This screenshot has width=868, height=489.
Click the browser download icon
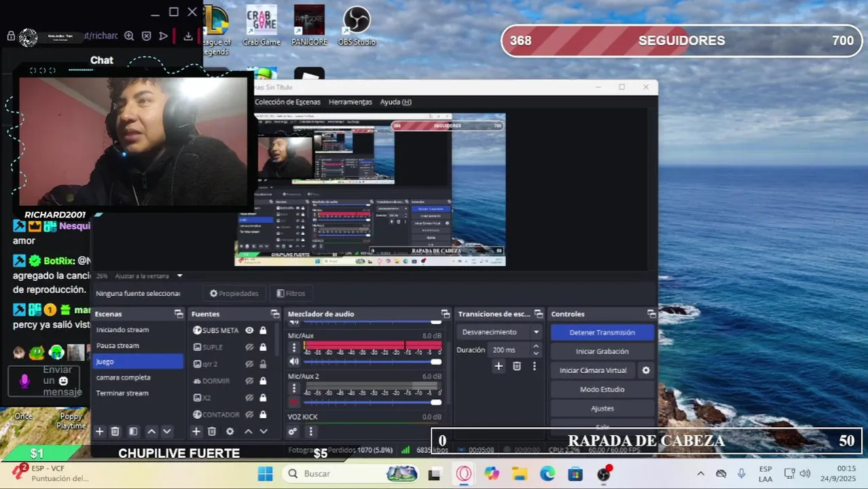[187, 36]
